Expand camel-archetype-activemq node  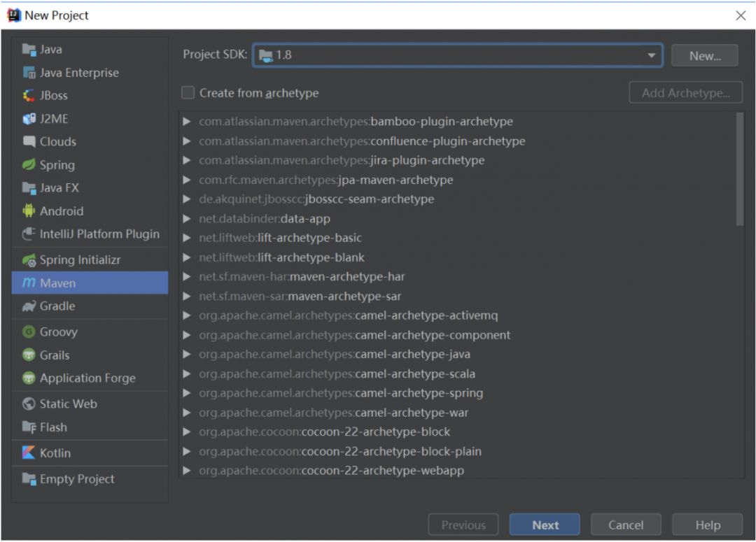[x=187, y=315]
